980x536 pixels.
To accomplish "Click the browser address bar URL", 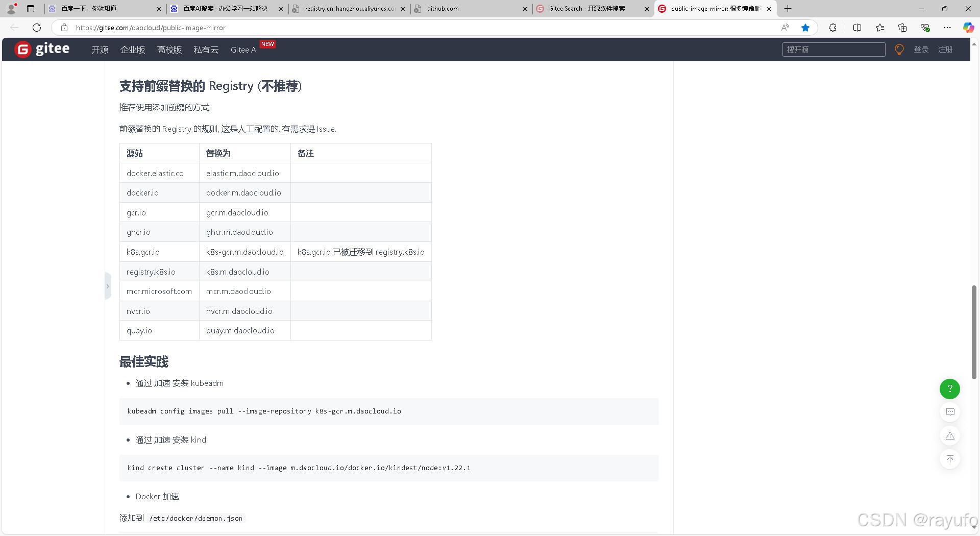I will tap(151, 28).
